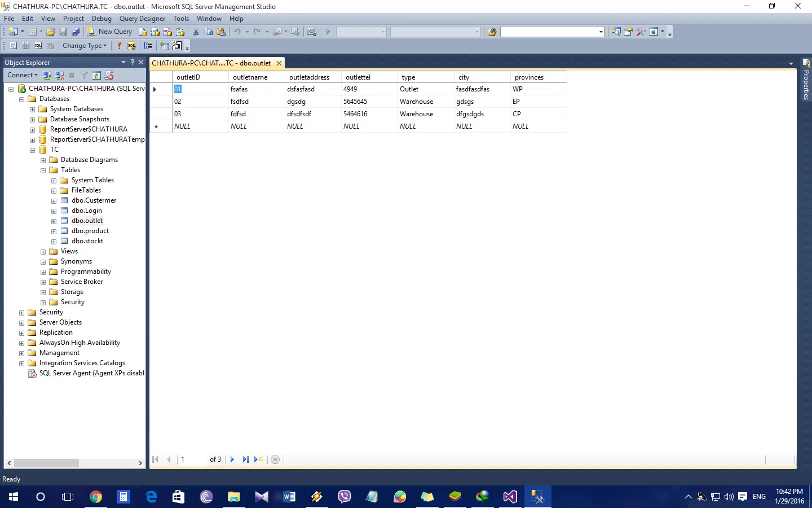
Task: Click the Analysis Services DMX Query icon
Action: 167,32
